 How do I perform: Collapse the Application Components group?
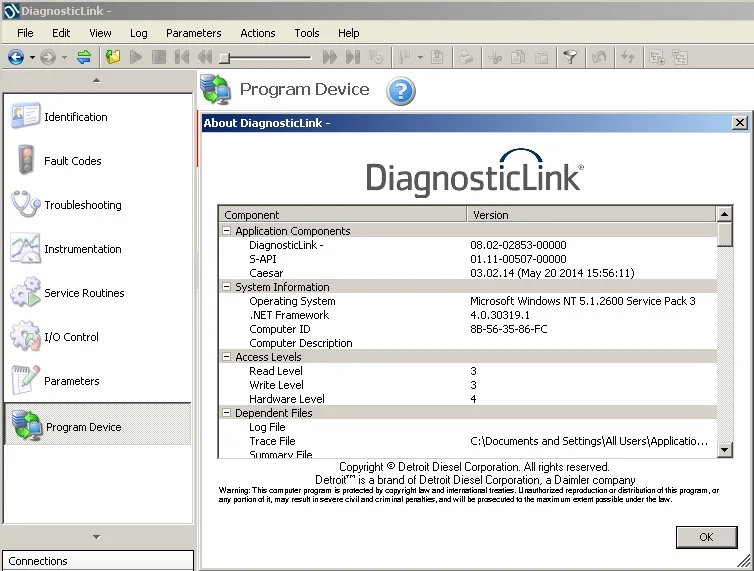click(x=226, y=231)
